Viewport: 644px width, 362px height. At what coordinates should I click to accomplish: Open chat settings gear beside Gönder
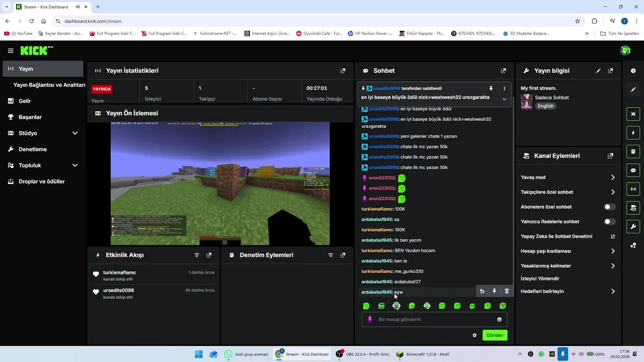[474, 335]
